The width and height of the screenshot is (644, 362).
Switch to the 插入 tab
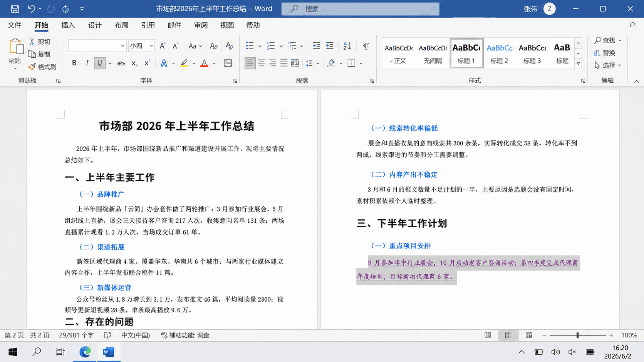68,25
